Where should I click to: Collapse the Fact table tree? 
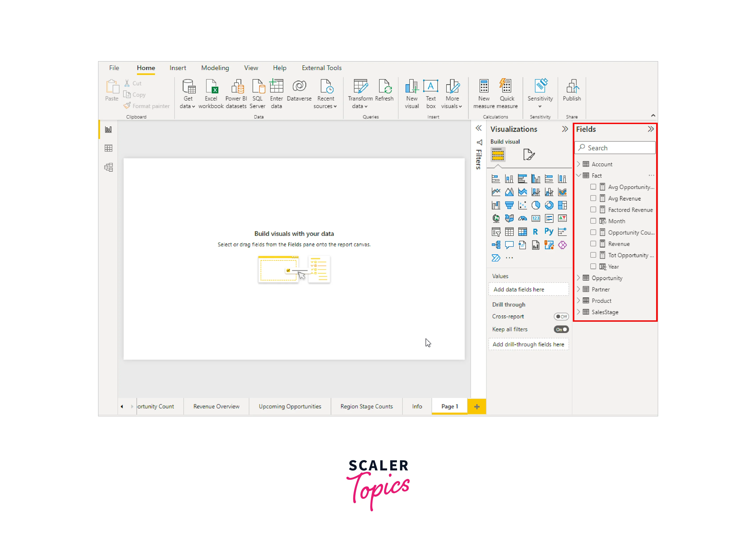579,176
